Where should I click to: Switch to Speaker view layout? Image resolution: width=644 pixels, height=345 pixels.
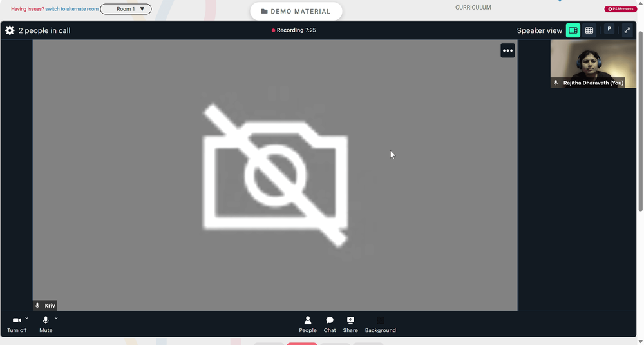[573, 30]
